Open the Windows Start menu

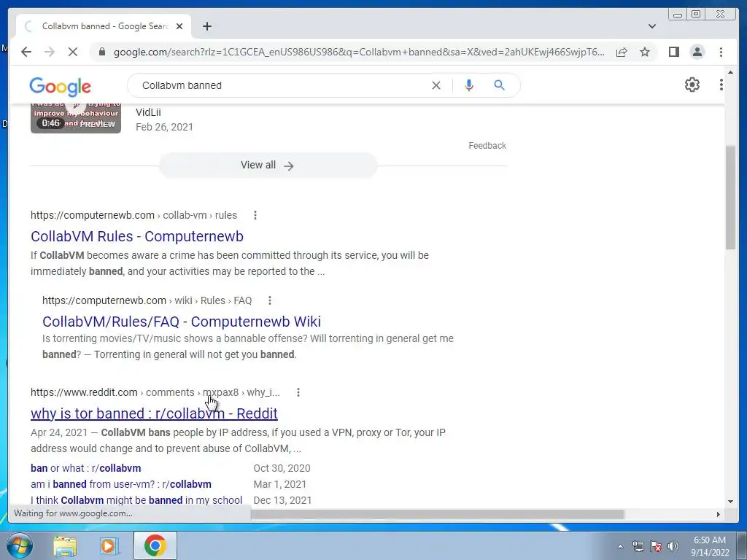click(20, 545)
